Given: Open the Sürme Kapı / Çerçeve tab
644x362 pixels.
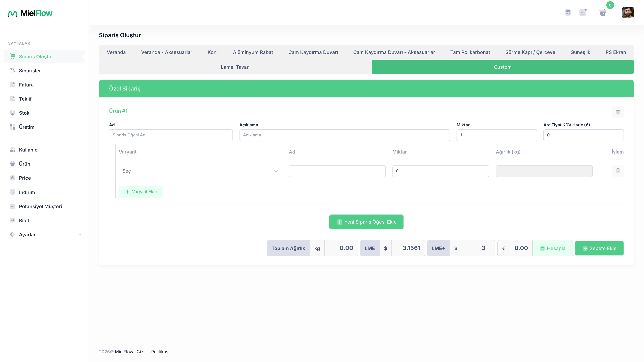Looking at the screenshot, I should point(530,52).
